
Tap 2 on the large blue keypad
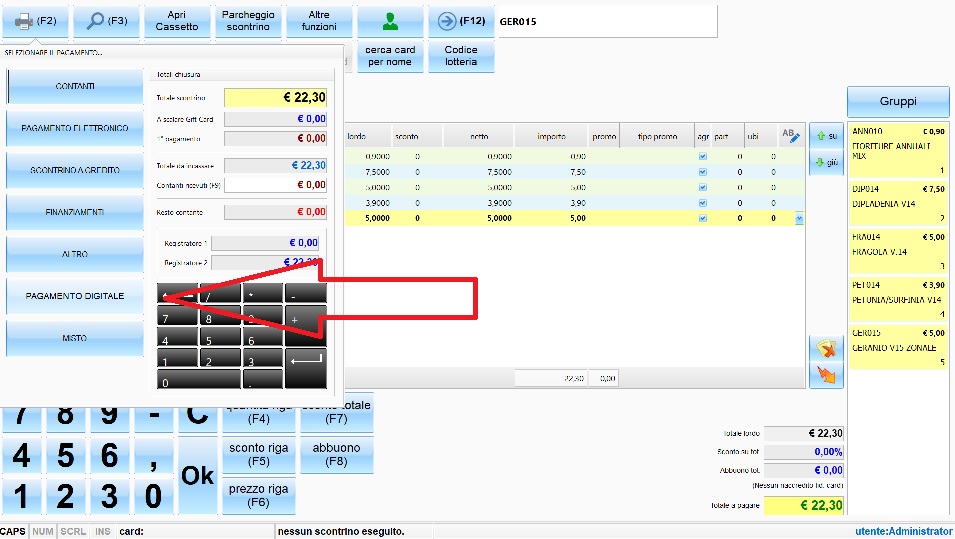(x=65, y=496)
